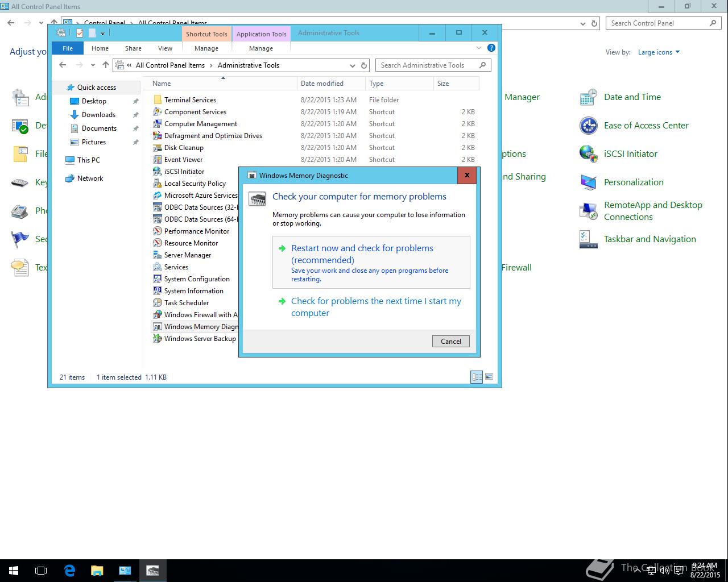Click the Disk Cleanup icon
This screenshot has width=728, height=582.
158,148
